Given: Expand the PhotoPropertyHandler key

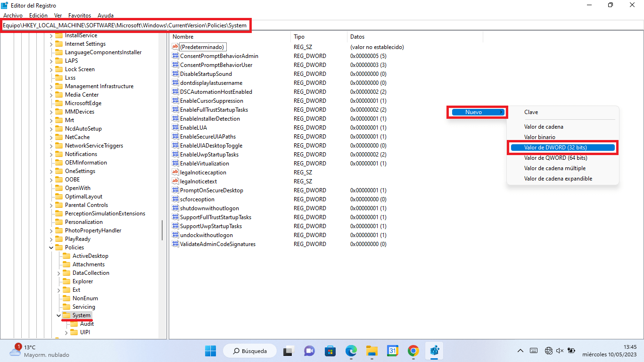Looking at the screenshot, I should pyautogui.click(x=51, y=230).
